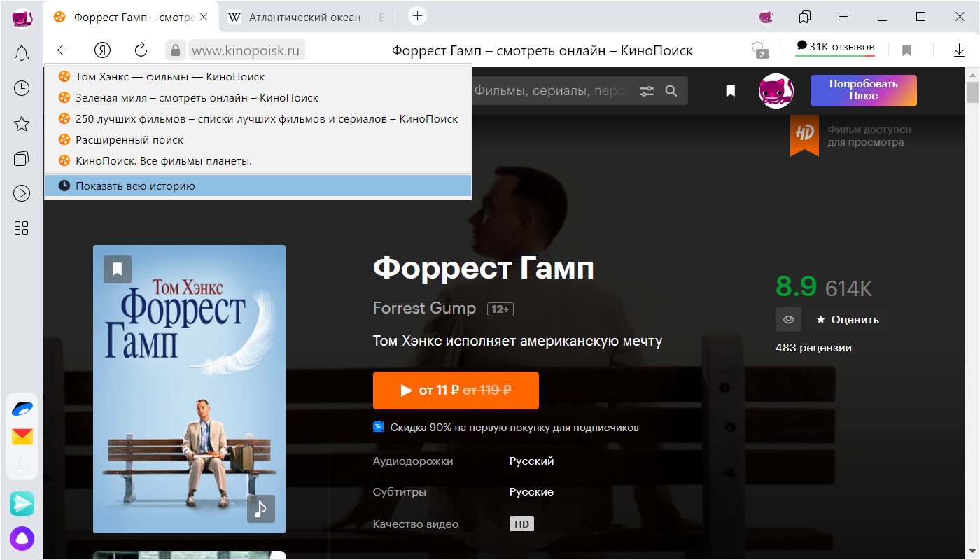Open browser main menu hamburger
Image resolution: width=980 pixels, height=560 pixels.
click(x=843, y=17)
